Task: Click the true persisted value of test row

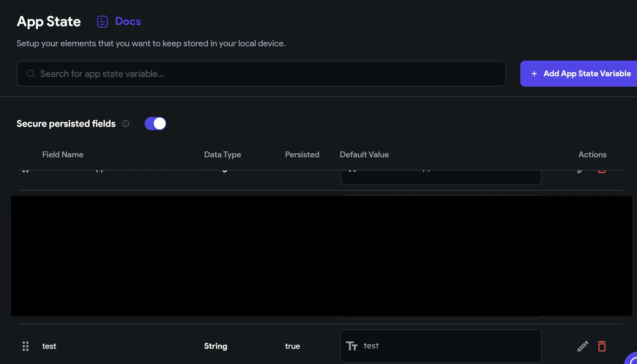Action: (293, 346)
